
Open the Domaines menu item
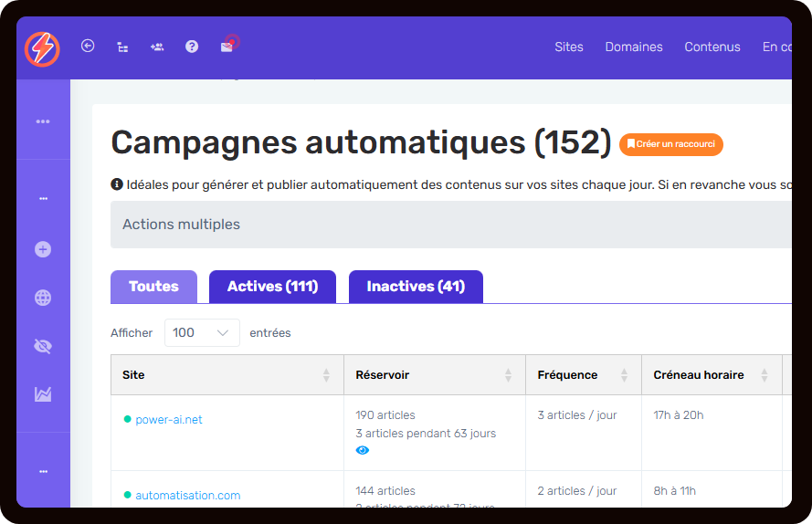tap(634, 47)
